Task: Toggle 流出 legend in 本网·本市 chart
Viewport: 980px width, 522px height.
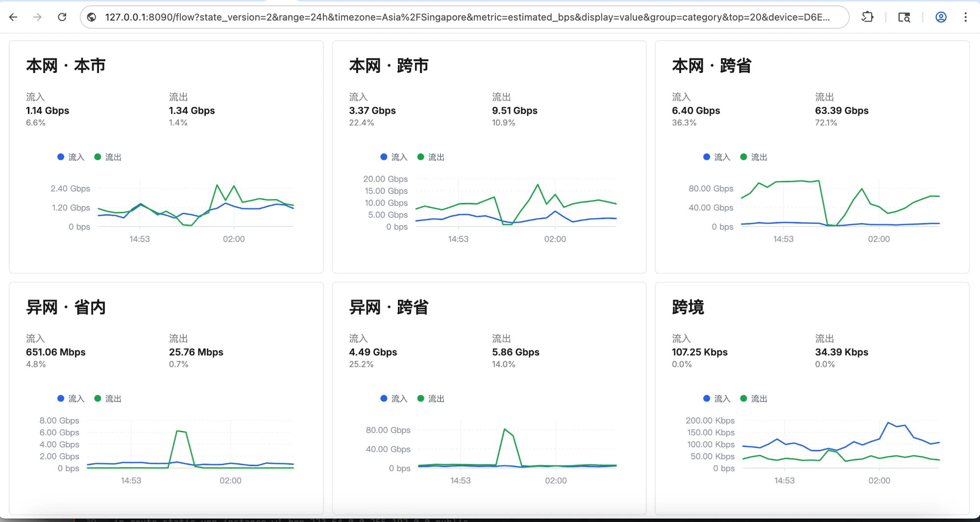Action: [x=108, y=157]
